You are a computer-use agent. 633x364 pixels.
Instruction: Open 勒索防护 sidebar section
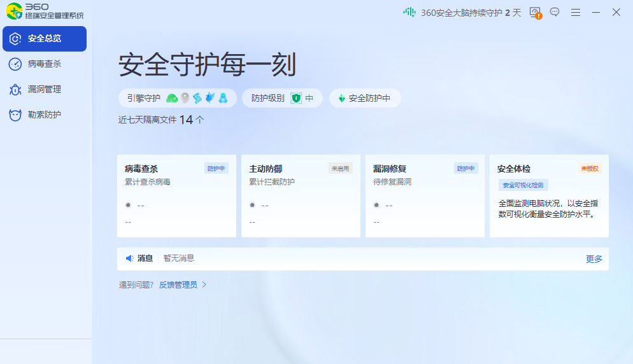click(45, 115)
